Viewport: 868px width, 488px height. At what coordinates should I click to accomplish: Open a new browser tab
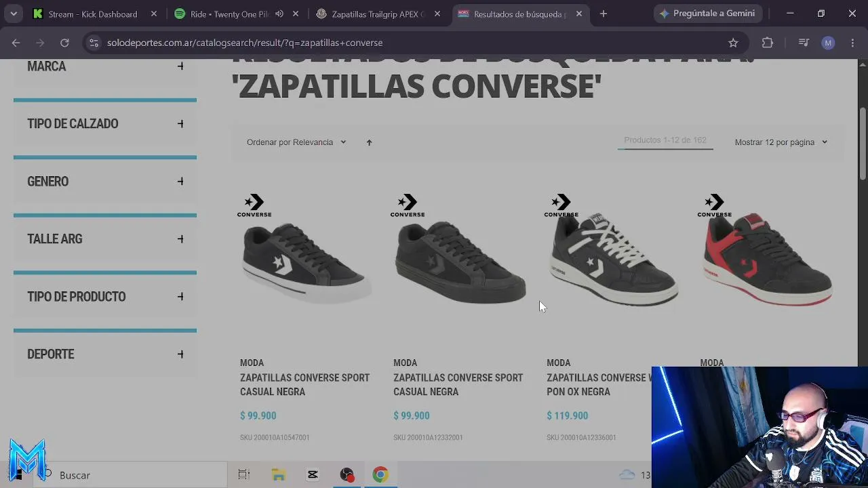click(604, 14)
